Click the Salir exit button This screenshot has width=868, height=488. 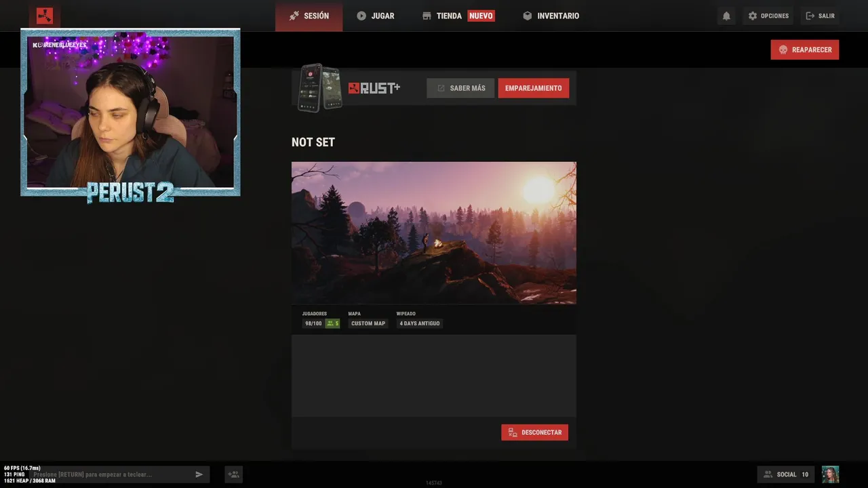[820, 16]
